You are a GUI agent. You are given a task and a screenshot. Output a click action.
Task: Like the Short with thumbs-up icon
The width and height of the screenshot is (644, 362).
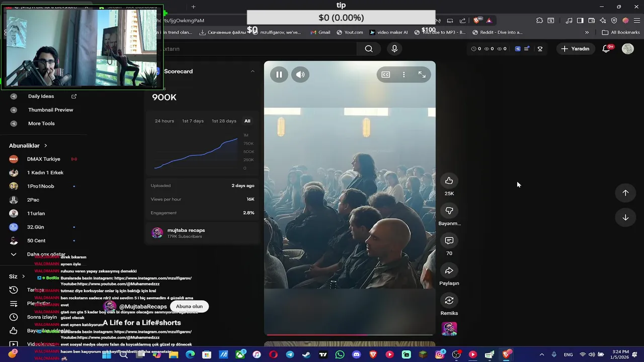[449, 180]
